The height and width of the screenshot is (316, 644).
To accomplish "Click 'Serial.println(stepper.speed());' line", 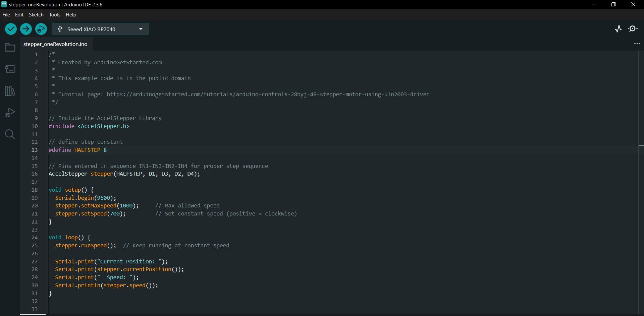I will pos(107,285).
